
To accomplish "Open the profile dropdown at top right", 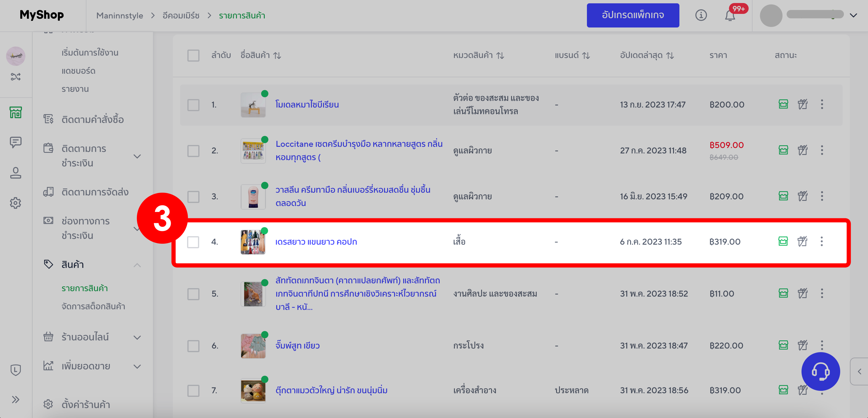I will point(853,15).
